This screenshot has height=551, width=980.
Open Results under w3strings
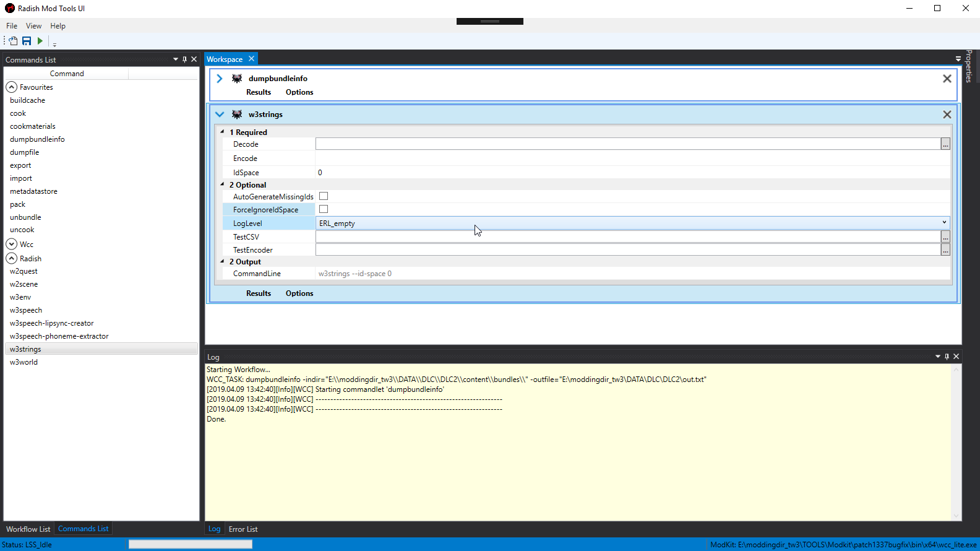pos(259,293)
